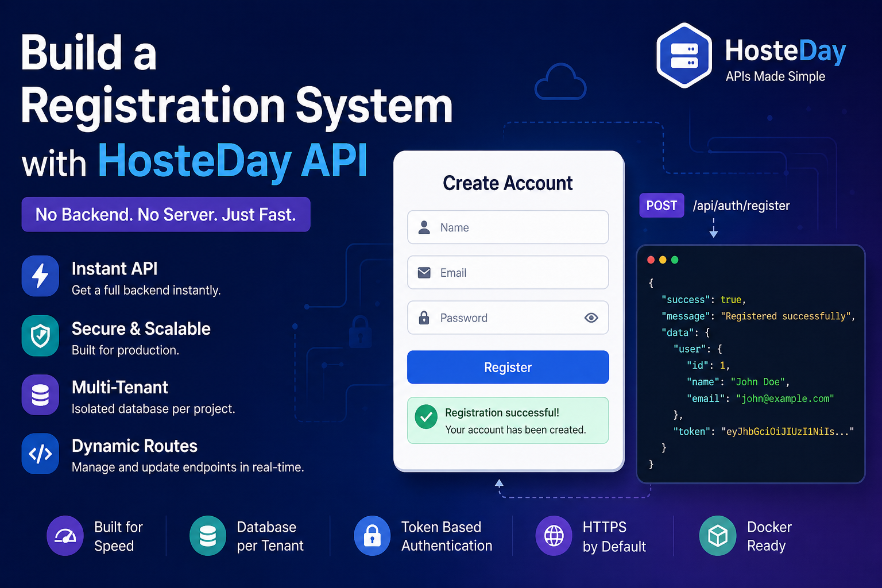The image size is (882, 588).
Task: Click the padlock icon in Password field
Action: coord(424,318)
